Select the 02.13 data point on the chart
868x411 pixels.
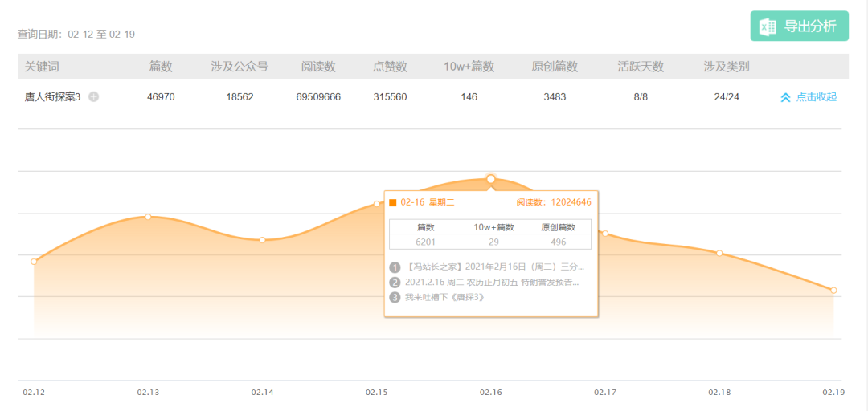[x=148, y=216]
